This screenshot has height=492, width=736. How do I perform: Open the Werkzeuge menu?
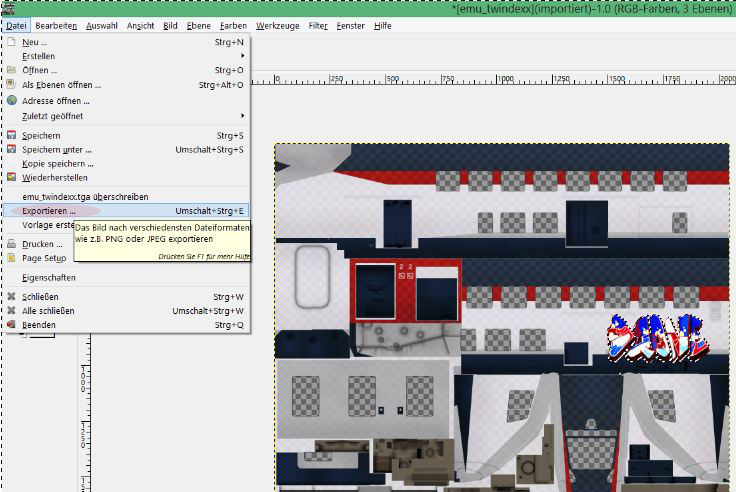click(277, 26)
